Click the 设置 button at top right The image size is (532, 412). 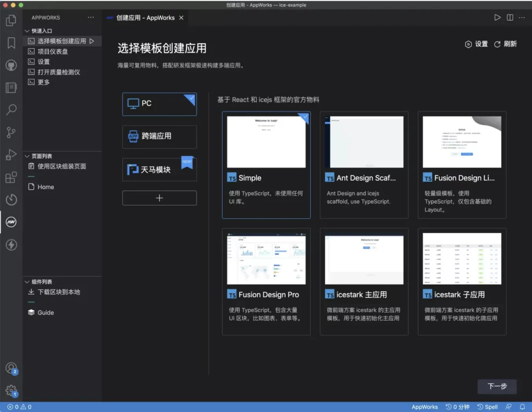pos(477,44)
